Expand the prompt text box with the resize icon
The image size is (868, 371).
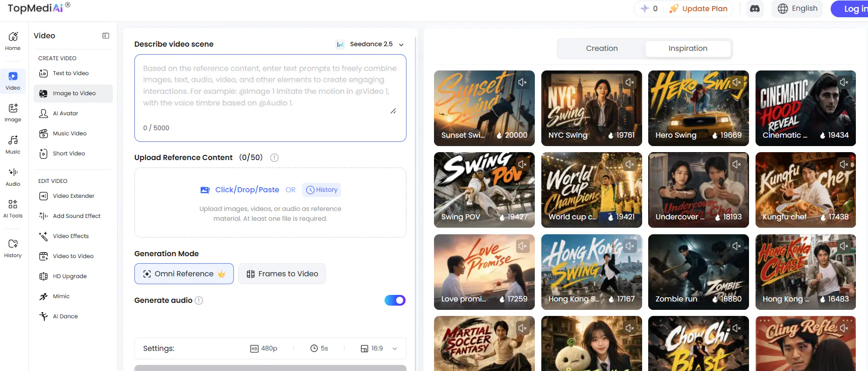tap(393, 111)
